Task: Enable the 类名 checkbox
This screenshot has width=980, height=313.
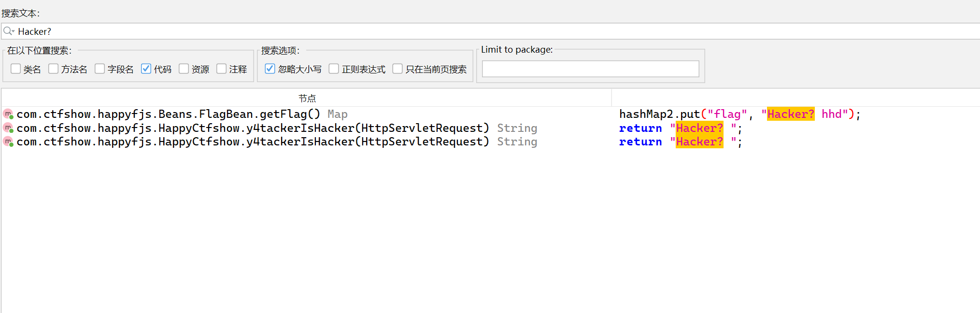Action: pos(16,69)
